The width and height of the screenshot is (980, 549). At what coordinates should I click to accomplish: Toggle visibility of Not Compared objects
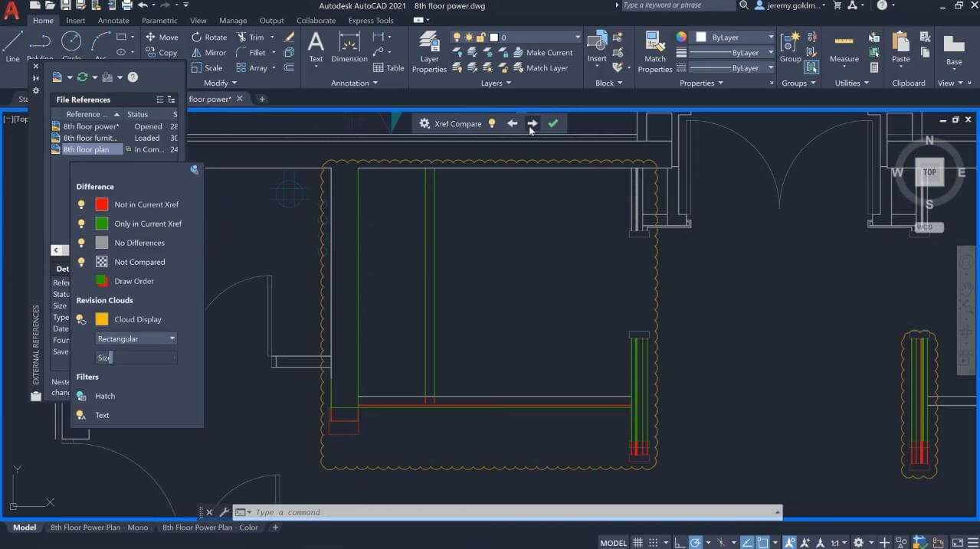(81, 262)
